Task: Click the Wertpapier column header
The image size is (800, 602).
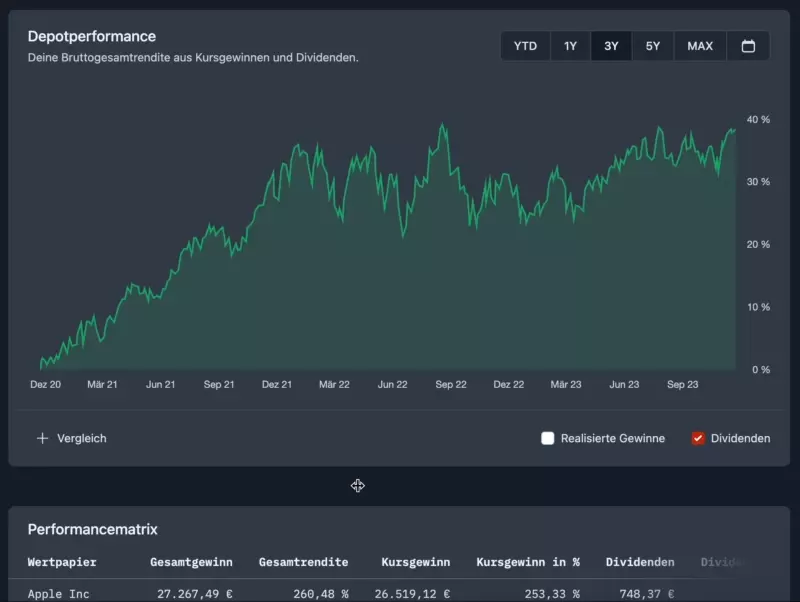Action: (64, 562)
